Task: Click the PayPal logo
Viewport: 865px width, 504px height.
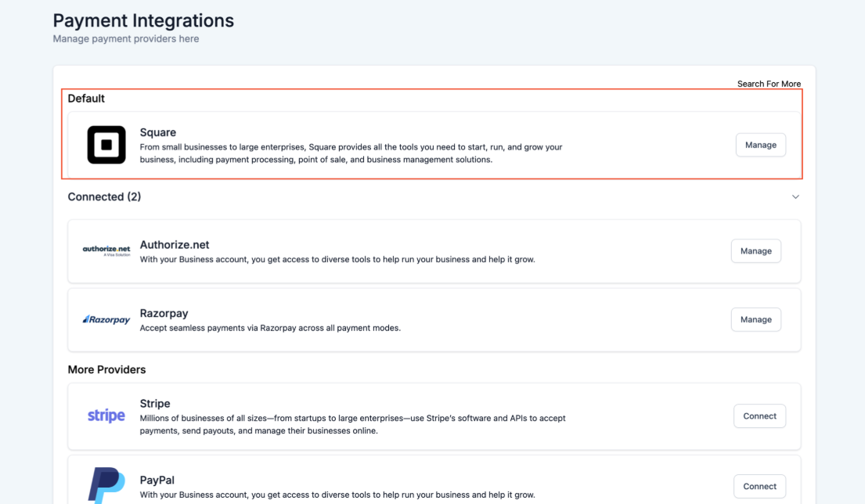Action: coord(106,484)
